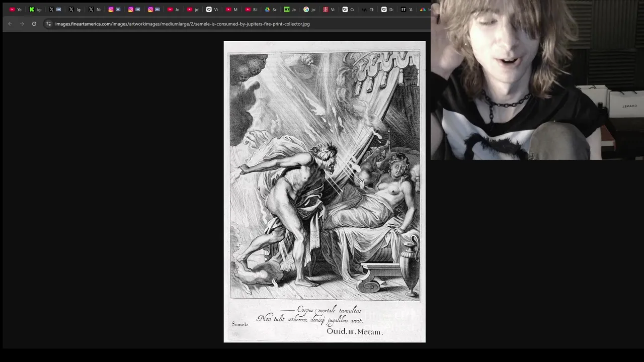
Task: Switch to the Wikipedia tab labeled 'Cc'
Action: pyautogui.click(x=349, y=10)
